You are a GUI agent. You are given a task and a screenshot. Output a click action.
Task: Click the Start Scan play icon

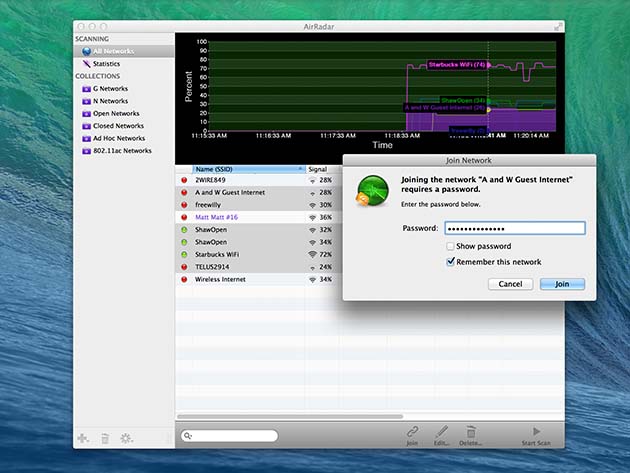point(536,431)
